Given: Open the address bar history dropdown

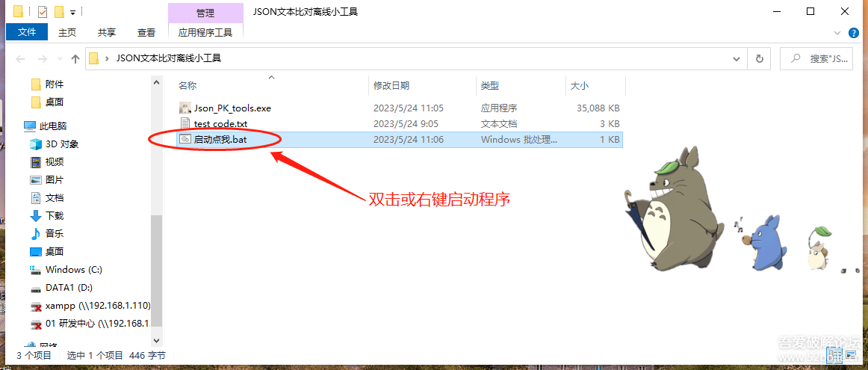Looking at the screenshot, I should (737, 59).
